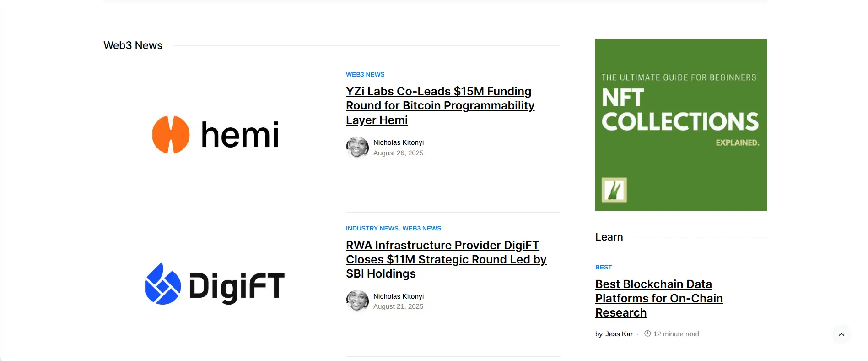Select WEB3 NEWS category above Hemi article
This screenshot has height=361, width=868.
point(365,75)
